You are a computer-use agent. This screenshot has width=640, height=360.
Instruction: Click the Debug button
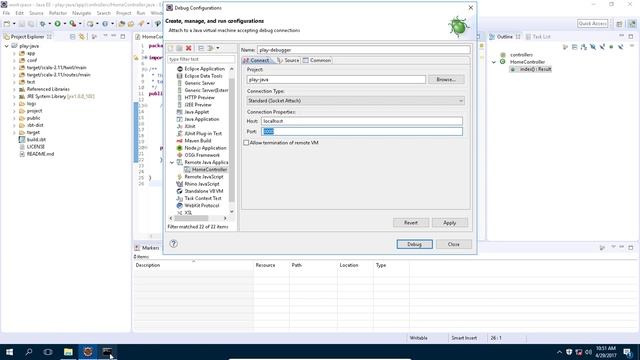click(x=414, y=244)
